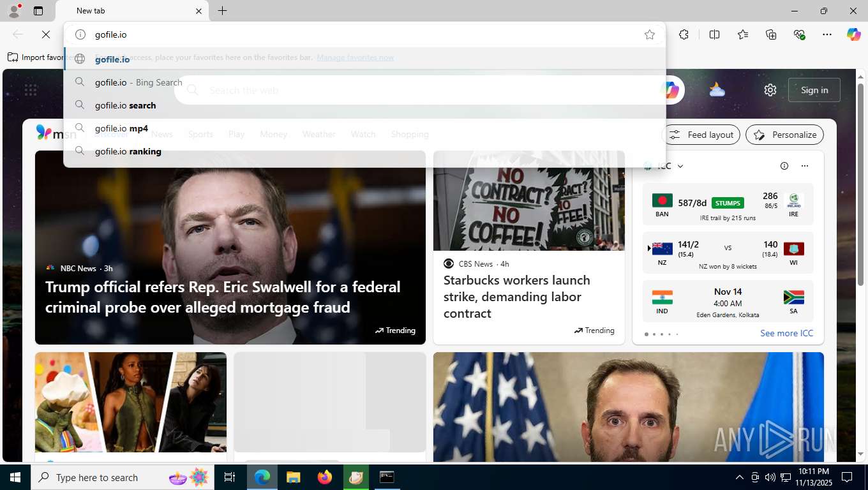This screenshot has width=868, height=490.
Task: Pick the gofile.io mp4 suggestion
Action: 364,128
